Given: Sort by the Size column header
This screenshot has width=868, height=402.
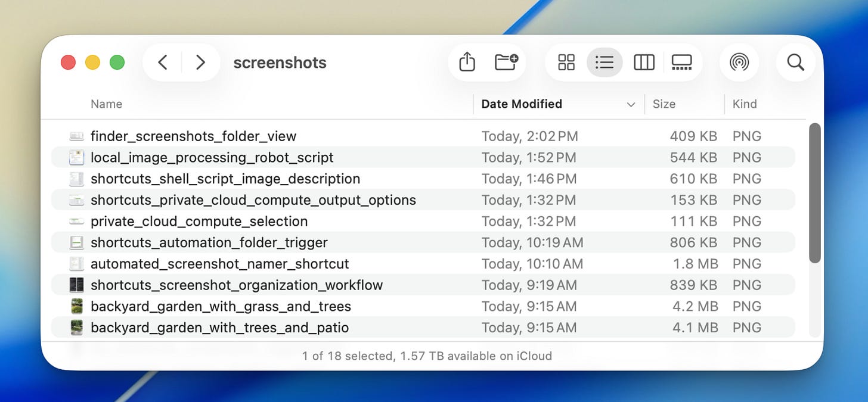Looking at the screenshot, I should pos(664,104).
